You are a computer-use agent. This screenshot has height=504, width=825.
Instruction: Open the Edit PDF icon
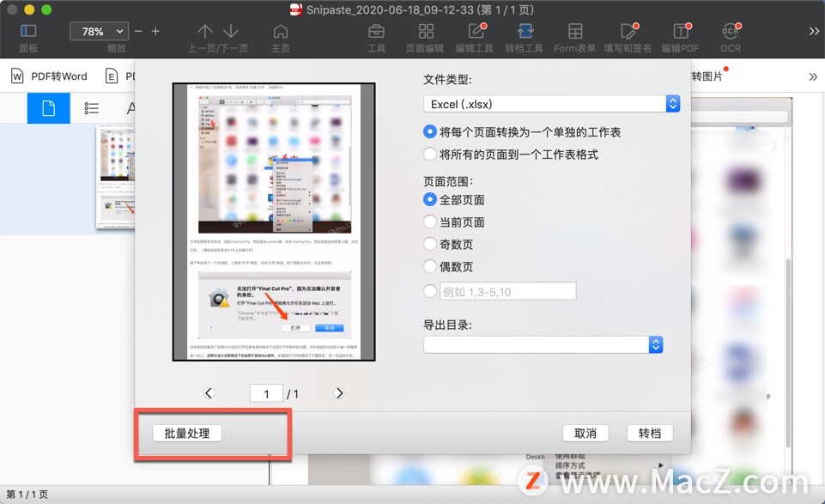(x=682, y=31)
